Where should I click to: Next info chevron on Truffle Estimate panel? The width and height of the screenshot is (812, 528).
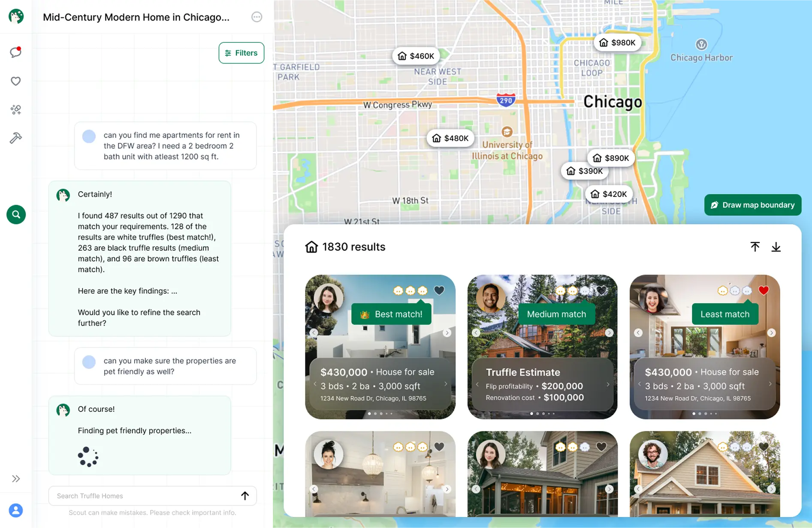[x=608, y=384]
